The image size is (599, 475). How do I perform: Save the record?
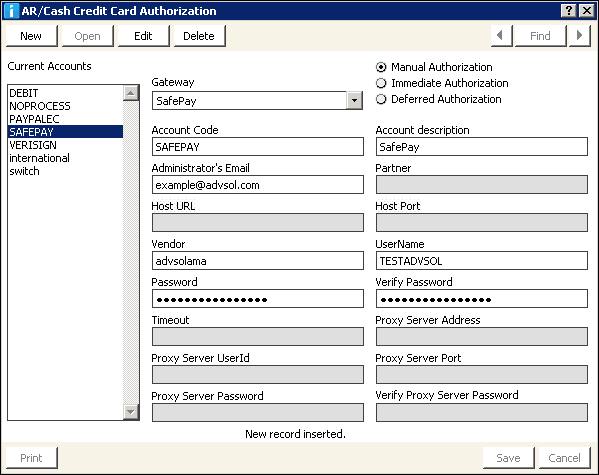[508, 458]
